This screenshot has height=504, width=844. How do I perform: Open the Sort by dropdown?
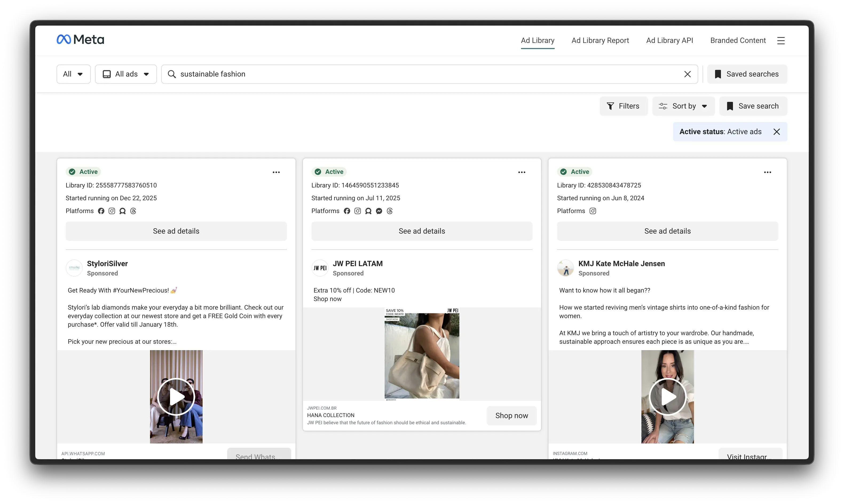coord(684,106)
